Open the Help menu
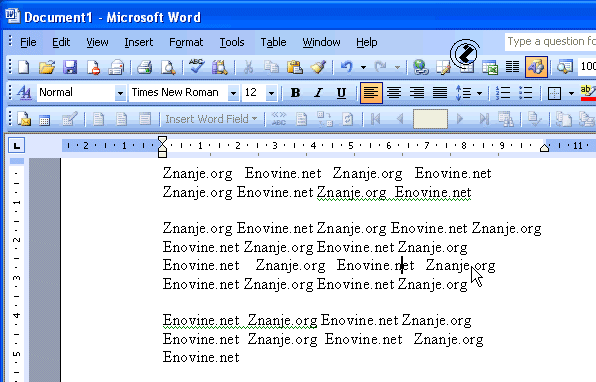Viewport: 596px width, 382px height. click(366, 42)
